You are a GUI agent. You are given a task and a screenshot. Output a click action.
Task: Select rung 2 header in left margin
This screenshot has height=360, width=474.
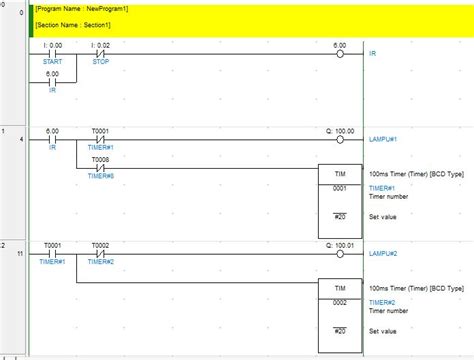coord(13,298)
